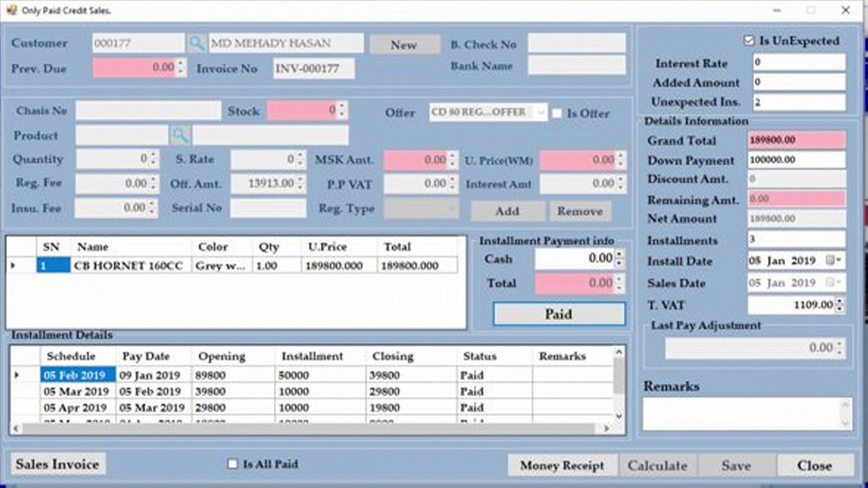This screenshot has height=488, width=868.
Task: Click the Invoice No field
Action: coord(314,68)
